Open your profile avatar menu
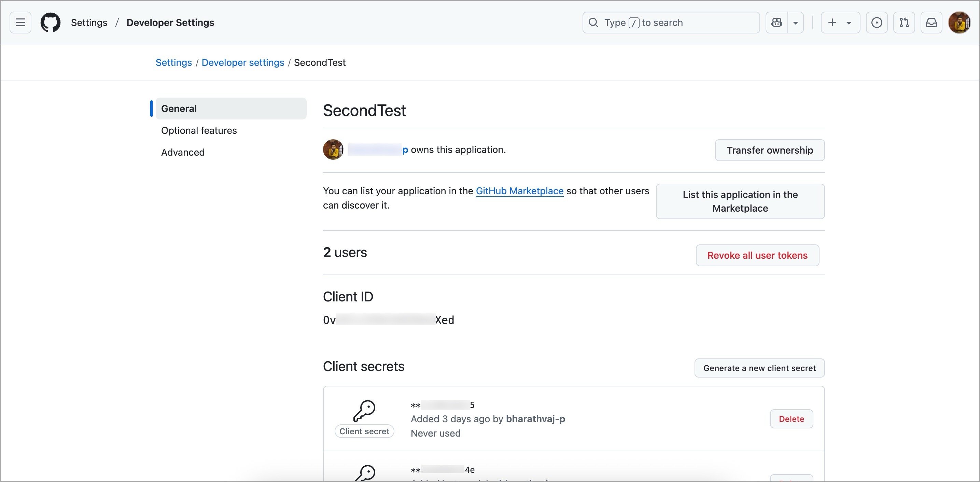 coord(959,23)
